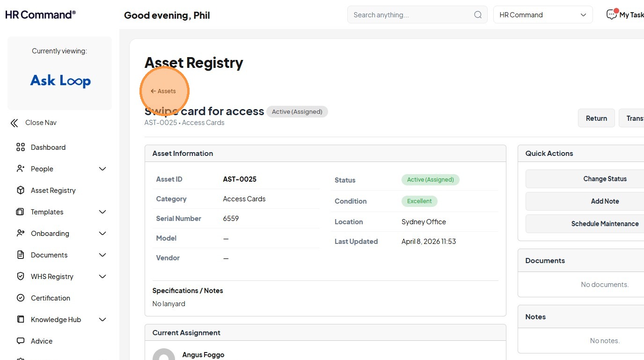
Task: Click the Dashboard grid icon
Action: pos(21,147)
